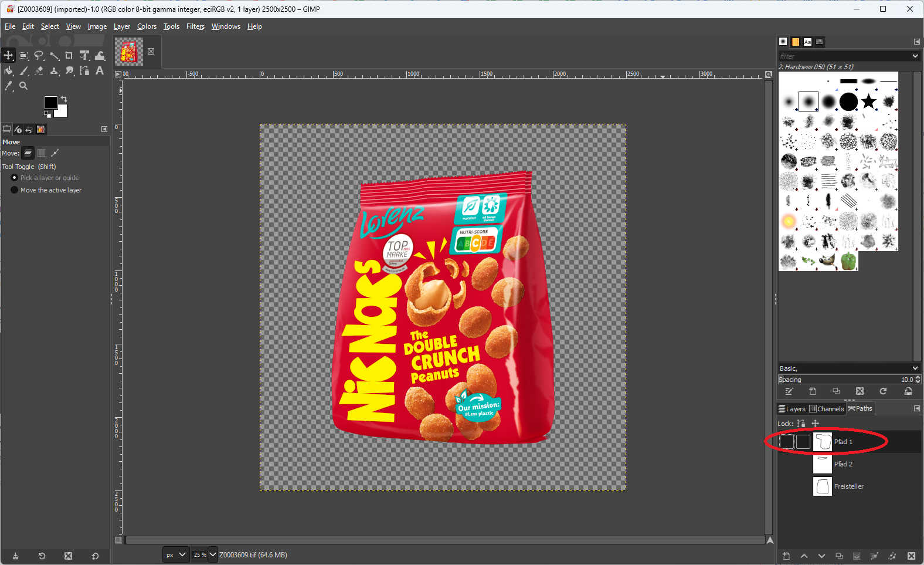The width and height of the screenshot is (924, 565).
Task: Toggle lock path position
Action: pos(815,424)
